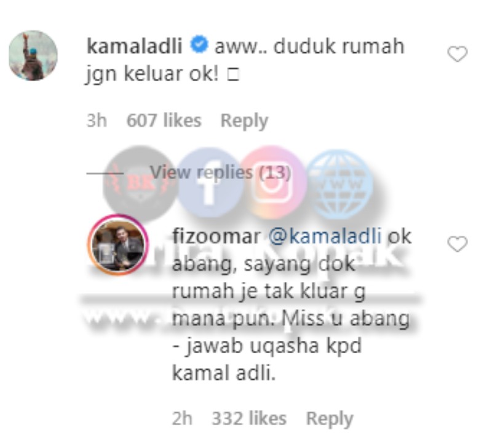Image resolution: width=492 pixels, height=448 pixels.
Task: Click the Facebook watermark icon
Action: pyautogui.click(x=210, y=182)
